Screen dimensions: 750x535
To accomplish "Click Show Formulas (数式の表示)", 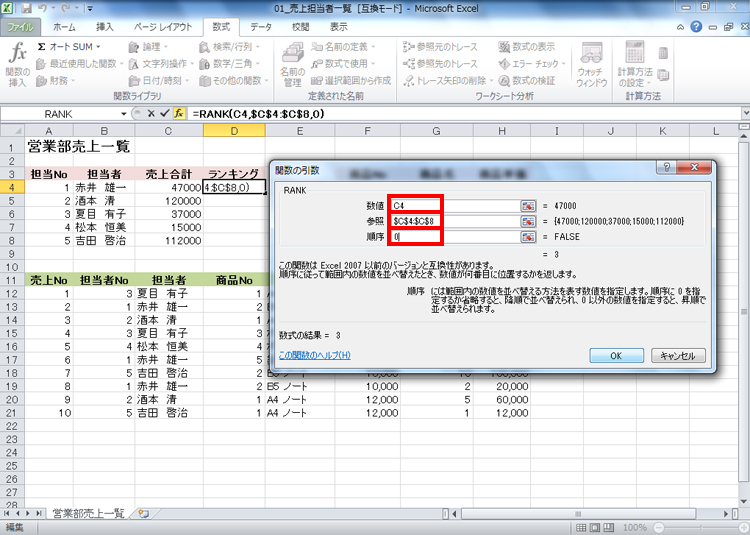I will pos(527,47).
